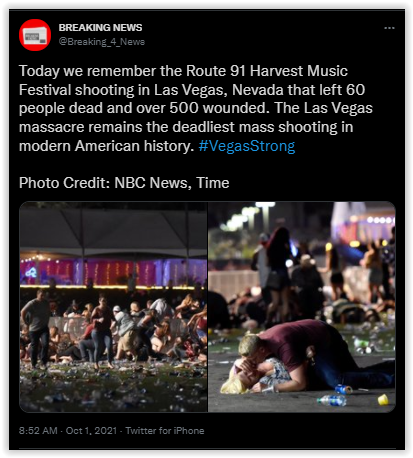Select the tweet text about Route 91 Harvest
The width and height of the screenshot is (413, 458).
(x=196, y=108)
